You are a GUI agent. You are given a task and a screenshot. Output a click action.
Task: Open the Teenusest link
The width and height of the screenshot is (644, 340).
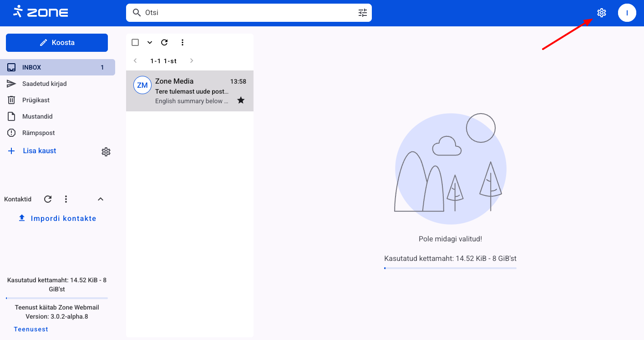coord(31,329)
